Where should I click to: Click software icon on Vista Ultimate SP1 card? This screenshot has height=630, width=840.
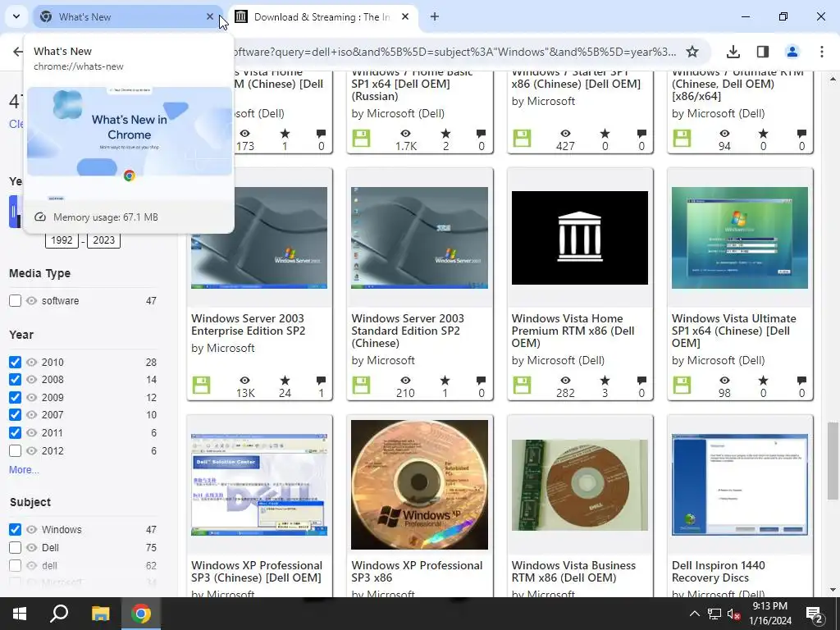pos(682,386)
